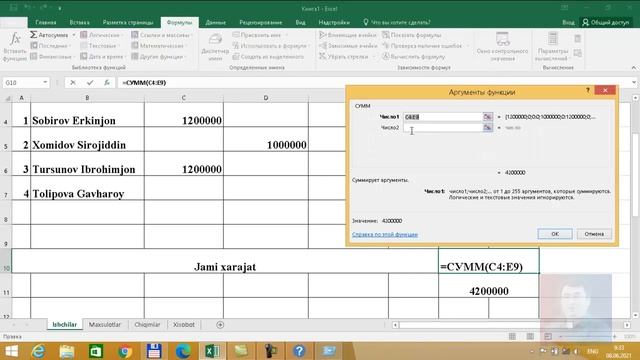Switch to the Insert (Вставка) tab
This screenshot has width=640, height=360.
tap(79, 22)
